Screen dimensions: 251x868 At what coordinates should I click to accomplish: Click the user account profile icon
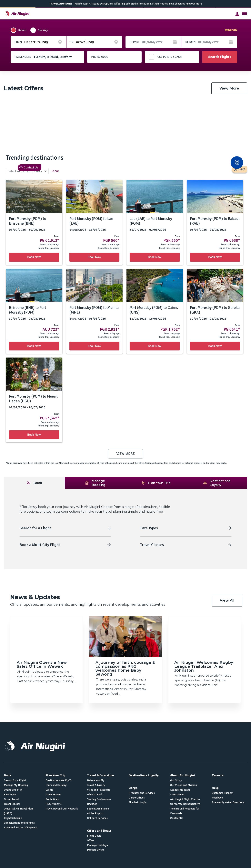click(x=237, y=14)
